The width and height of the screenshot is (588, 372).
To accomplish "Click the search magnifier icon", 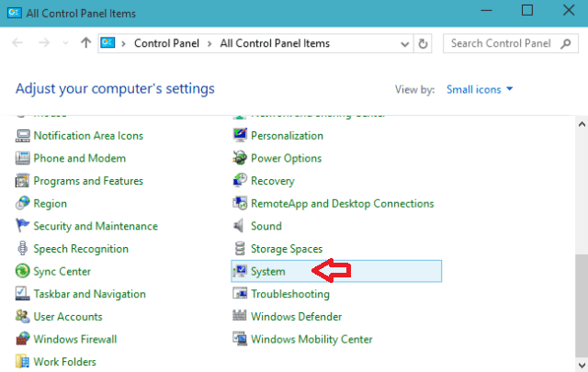I will [x=566, y=44].
